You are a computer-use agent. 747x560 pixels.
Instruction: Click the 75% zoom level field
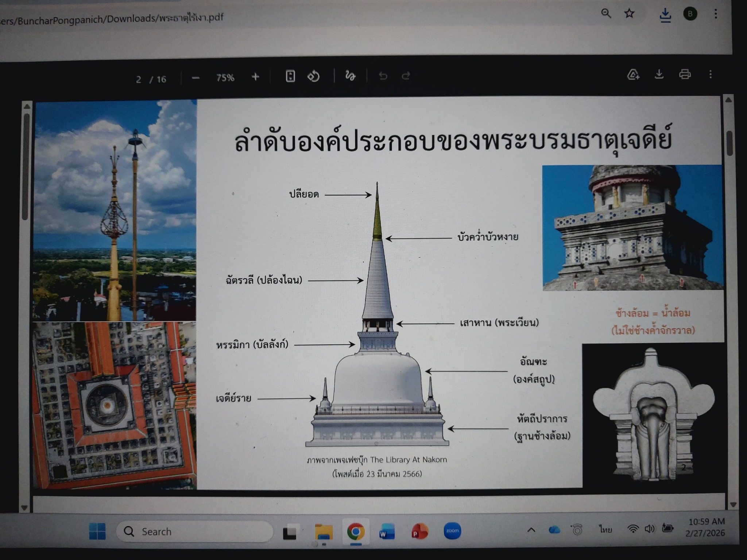225,78
